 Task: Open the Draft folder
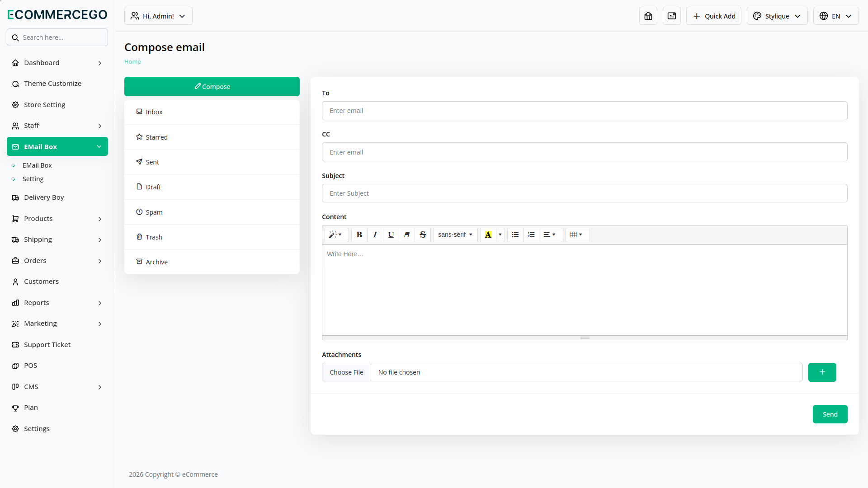pyautogui.click(x=212, y=187)
